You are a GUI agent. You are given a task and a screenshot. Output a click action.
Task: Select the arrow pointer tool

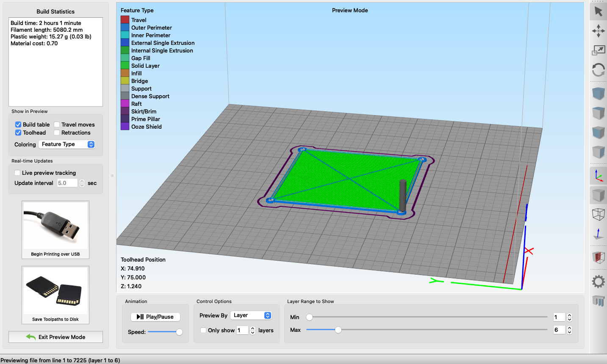[x=598, y=11]
